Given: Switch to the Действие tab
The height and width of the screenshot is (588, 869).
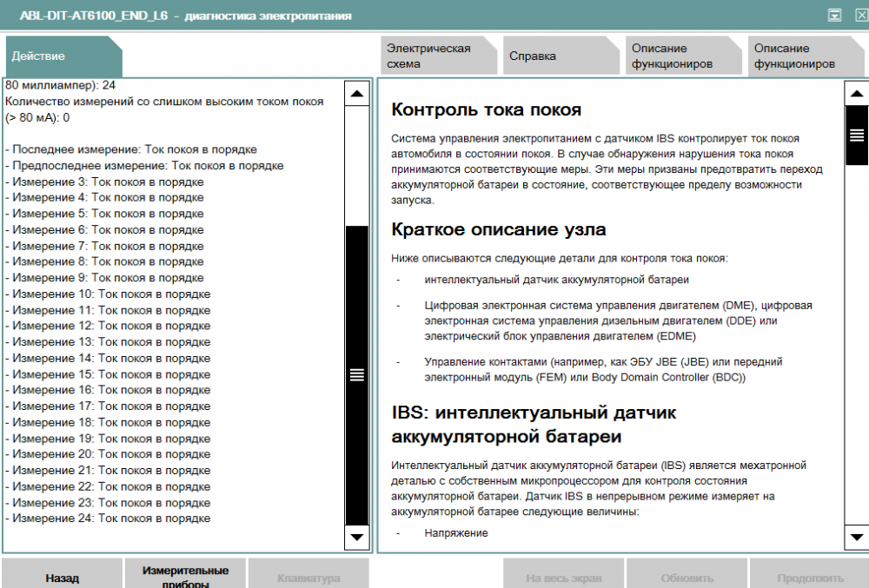Looking at the screenshot, I should 63,56.
